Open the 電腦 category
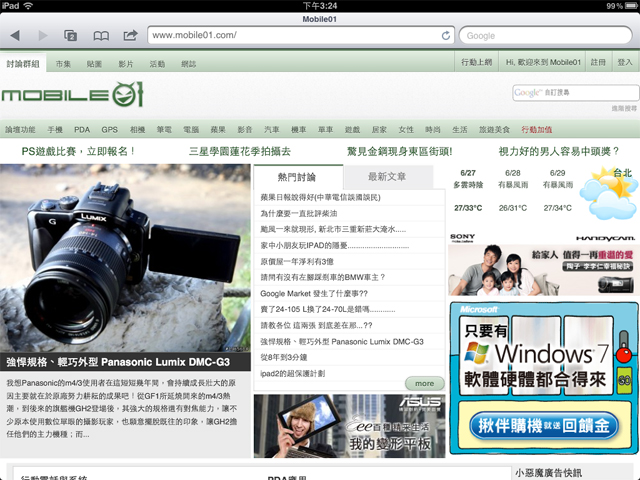640x480 pixels. (191, 130)
